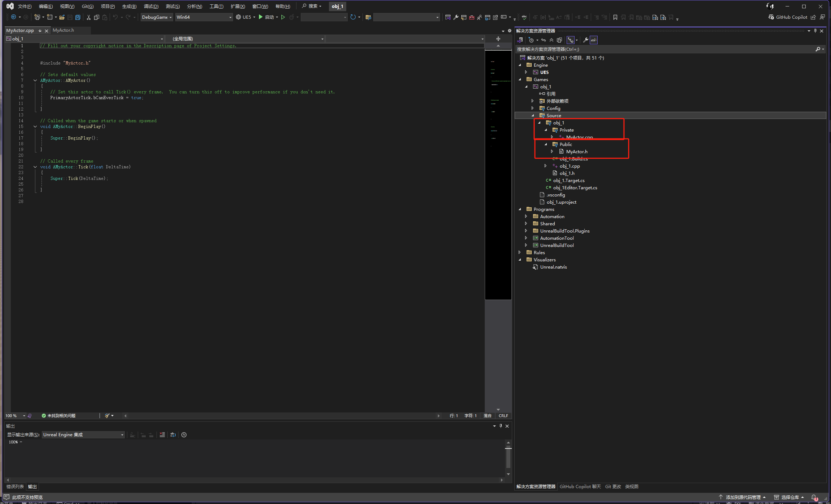This screenshot has width=831, height=504.
Task: Click 添加到源代码管理 in status bar
Action: (x=742, y=498)
